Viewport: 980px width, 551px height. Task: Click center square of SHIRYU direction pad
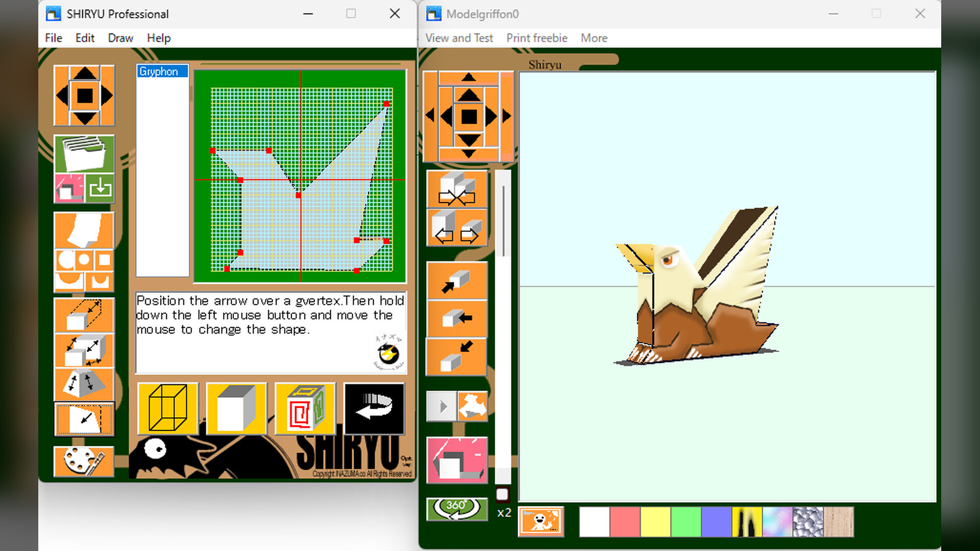click(85, 96)
